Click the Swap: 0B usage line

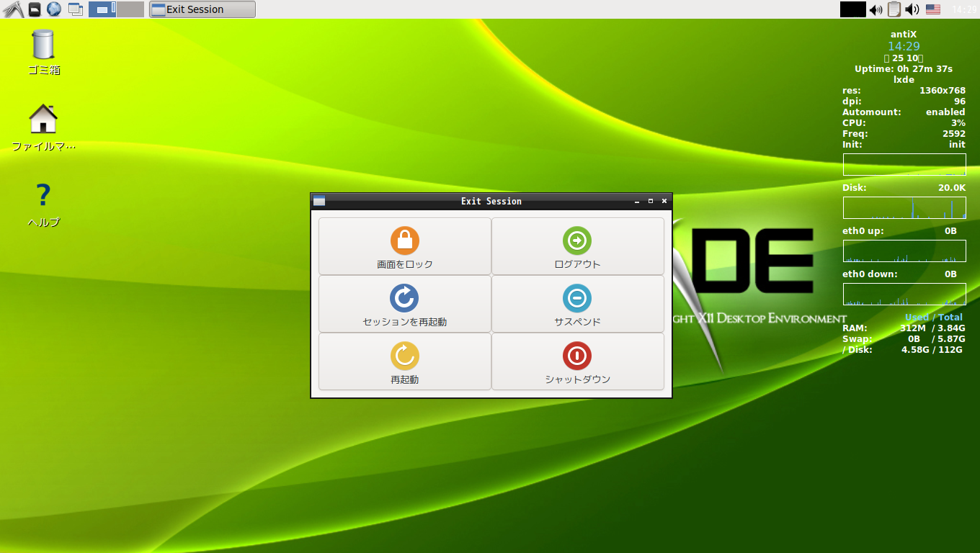coord(904,339)
